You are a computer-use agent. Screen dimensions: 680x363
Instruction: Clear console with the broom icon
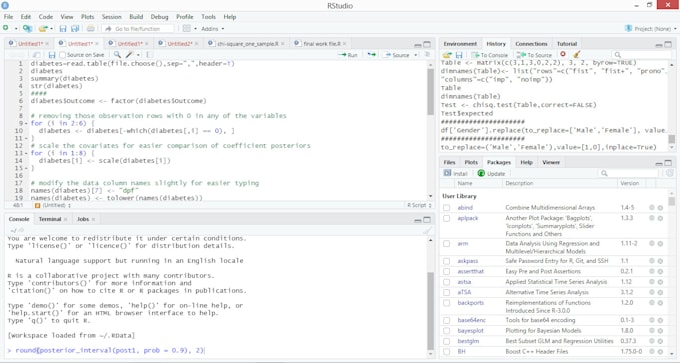pyautogui.click(x=427, y=231)
